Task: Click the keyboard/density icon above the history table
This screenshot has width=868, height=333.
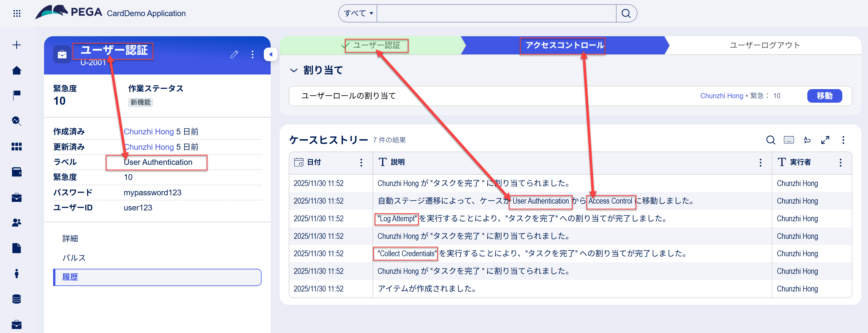Action: [789, 140]
